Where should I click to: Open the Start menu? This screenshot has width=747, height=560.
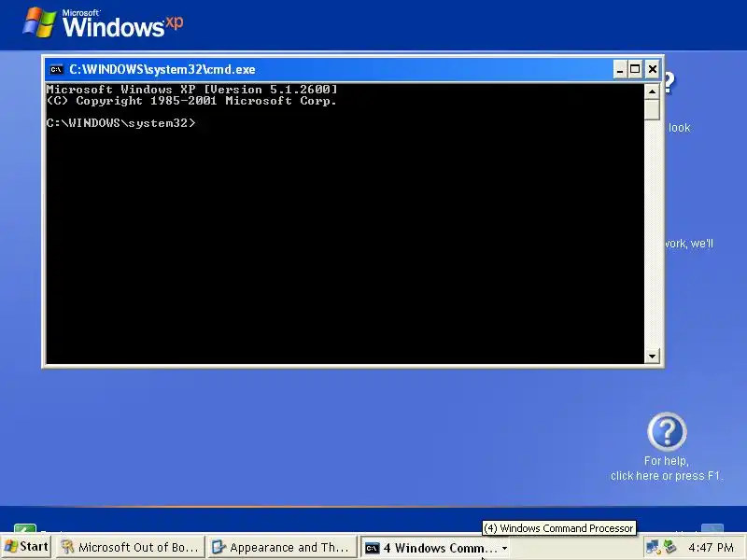click(26, 547)
